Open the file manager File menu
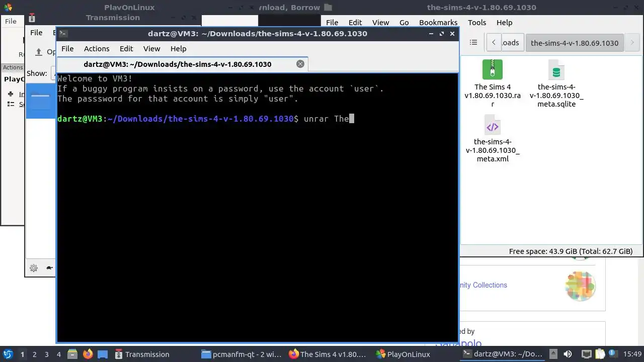This screenshot has height=362, width=644. coord(332,23)
